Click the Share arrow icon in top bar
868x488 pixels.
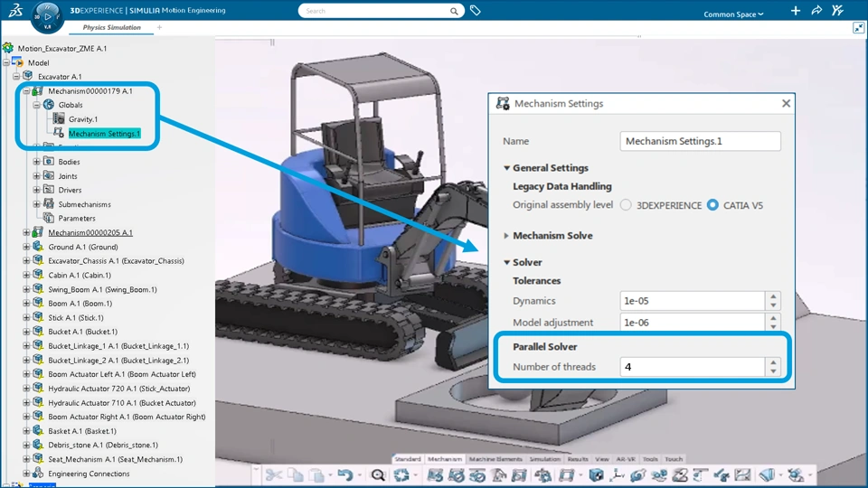click(816, 11)
